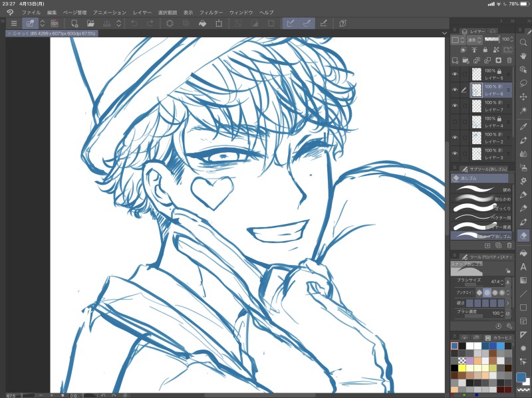
Task: Select the Hand move tool
Action: pyautogui.click(x=523, y=56)
